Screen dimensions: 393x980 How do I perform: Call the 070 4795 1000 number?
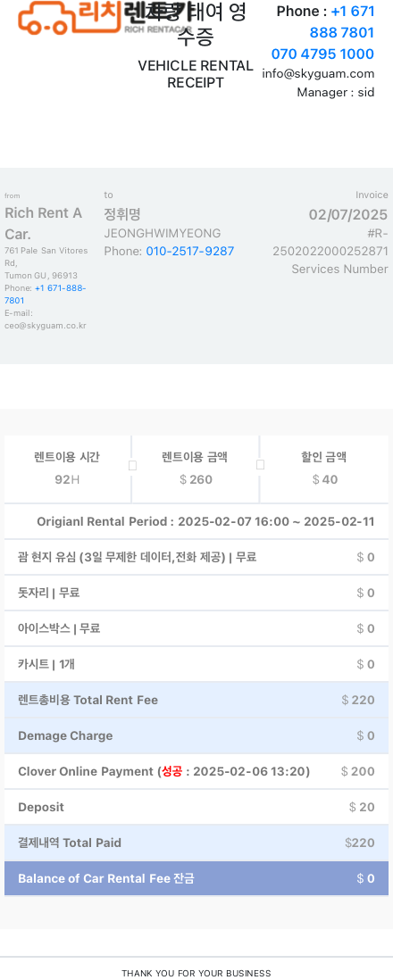322,54
